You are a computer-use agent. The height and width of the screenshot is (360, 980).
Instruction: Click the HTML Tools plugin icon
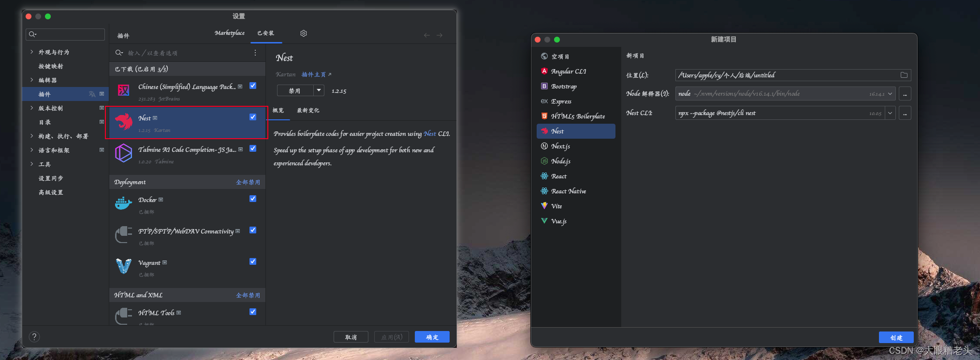tap(124, 316)
